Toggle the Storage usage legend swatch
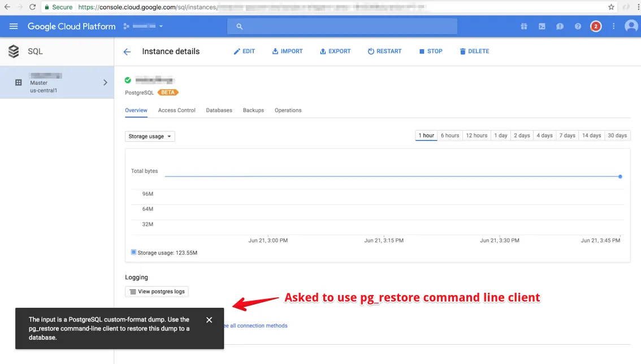The image size is (641, 364). [133, 252]
